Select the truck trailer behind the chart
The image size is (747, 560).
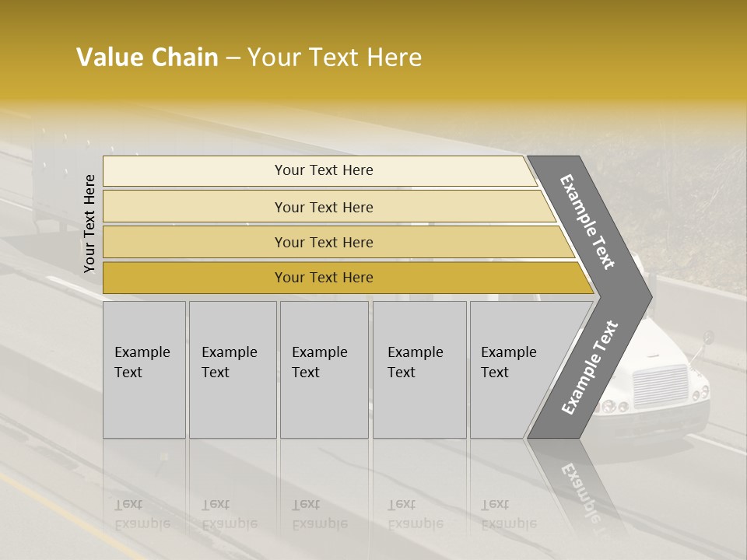[62, 183]
